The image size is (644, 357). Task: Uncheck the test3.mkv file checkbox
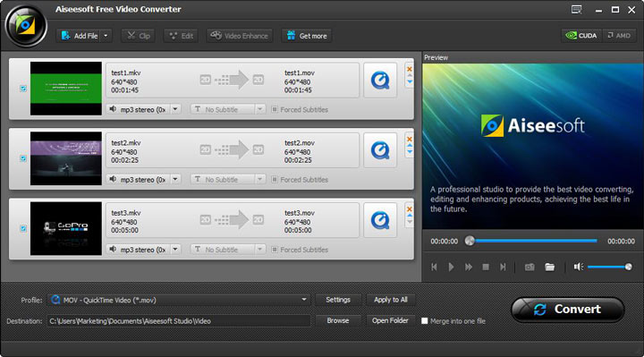[23, 228]
